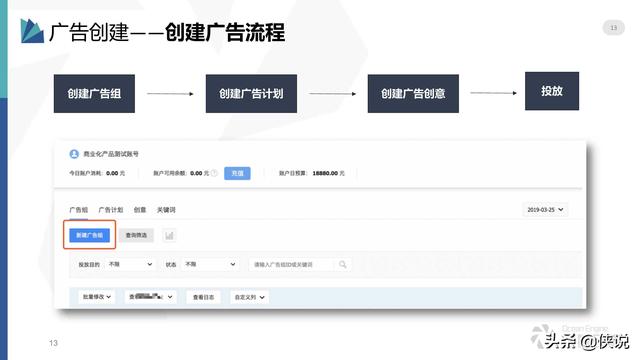640x360 pixels.
Task: Open the 查看日志 log button
Action: tap(203, 297)
